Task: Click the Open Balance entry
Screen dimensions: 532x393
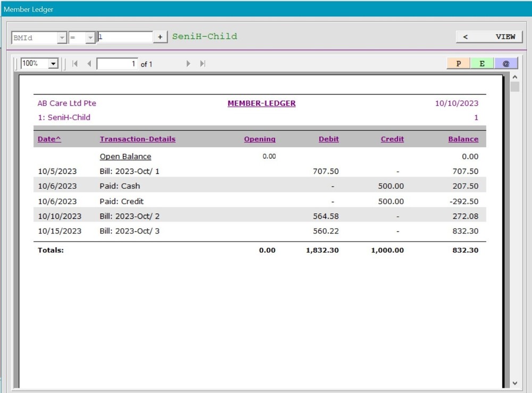Action: tap(125, 156)
